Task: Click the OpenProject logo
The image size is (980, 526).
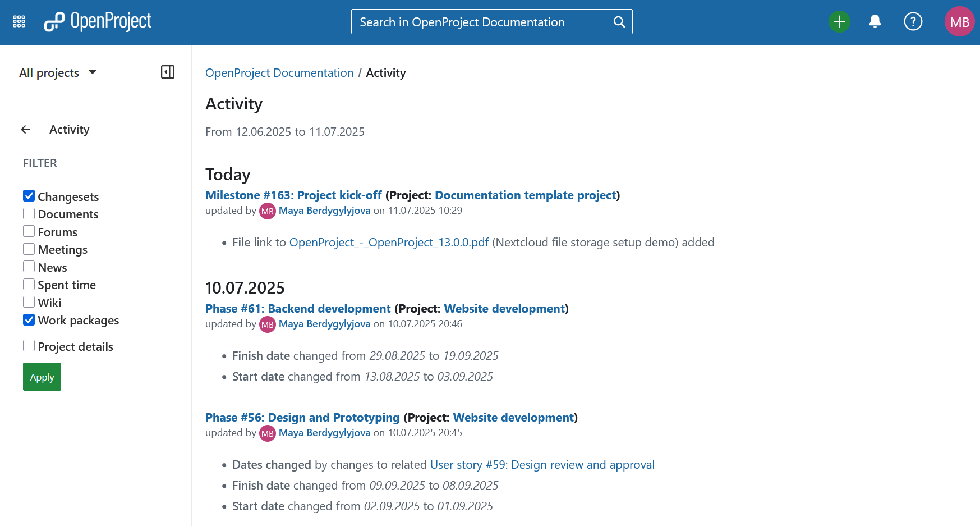Action: click(x=98, y=22)
